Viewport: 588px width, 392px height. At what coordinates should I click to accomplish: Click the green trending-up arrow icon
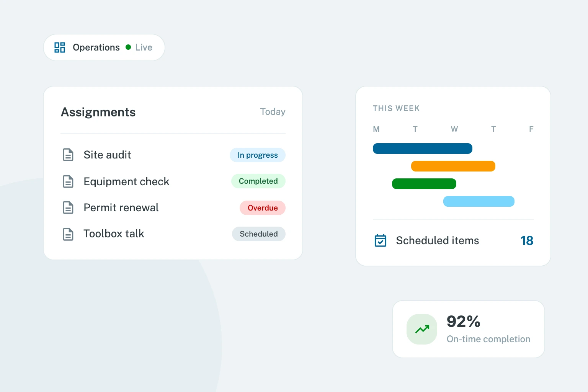(422, 329)
